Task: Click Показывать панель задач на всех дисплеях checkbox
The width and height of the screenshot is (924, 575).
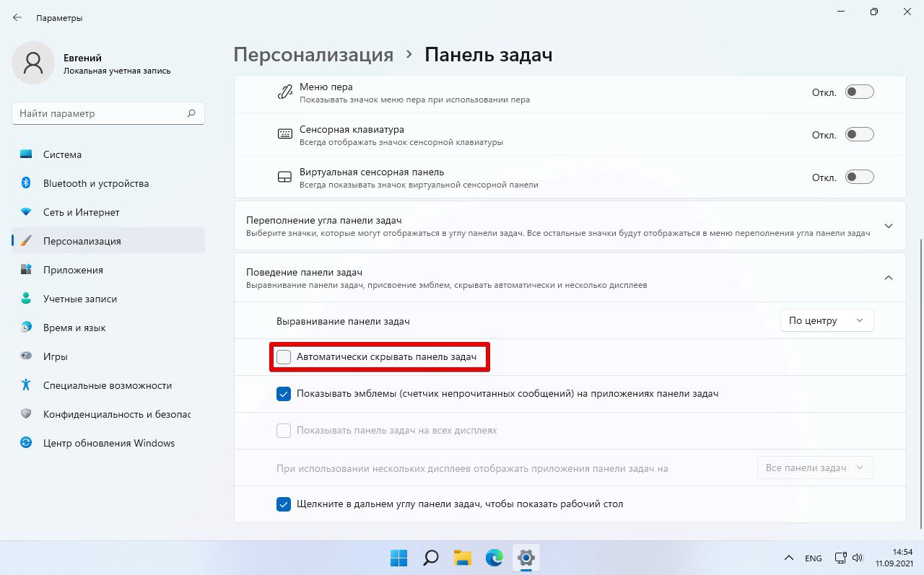Action: [x=284, y=431]
